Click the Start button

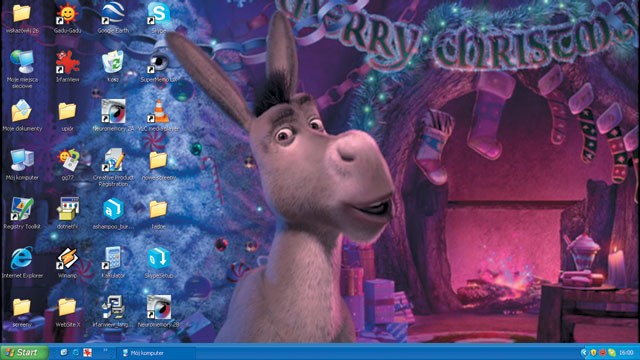(x=24, y=352)
